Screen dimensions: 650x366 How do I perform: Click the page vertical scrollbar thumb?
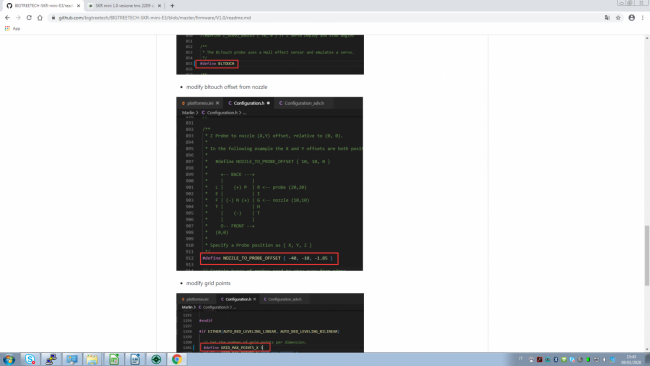click(647, 256)
